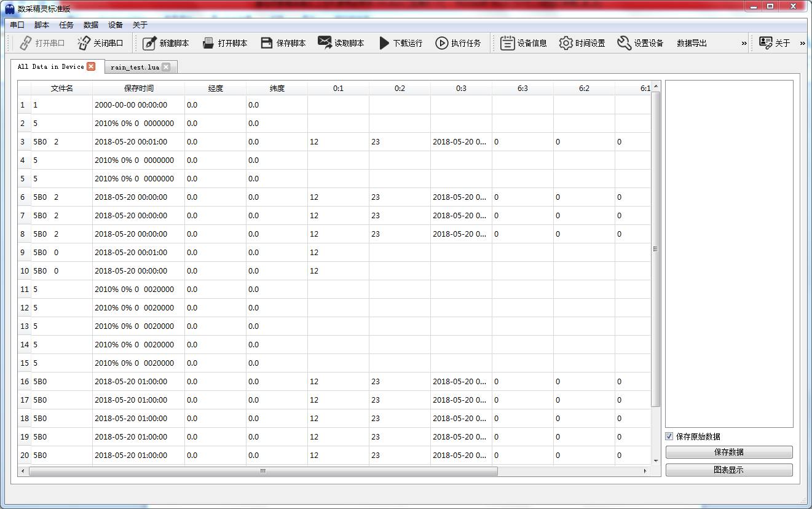Image resolution: width=812 pixels, height=509 pixels.
Task: Select row header number 3
Action: [x=24, y=142]
